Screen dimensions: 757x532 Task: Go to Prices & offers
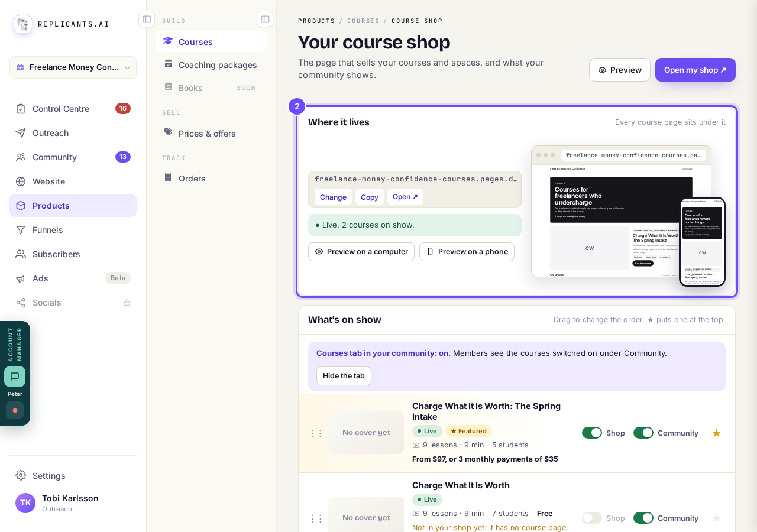(x=212, y=134)
